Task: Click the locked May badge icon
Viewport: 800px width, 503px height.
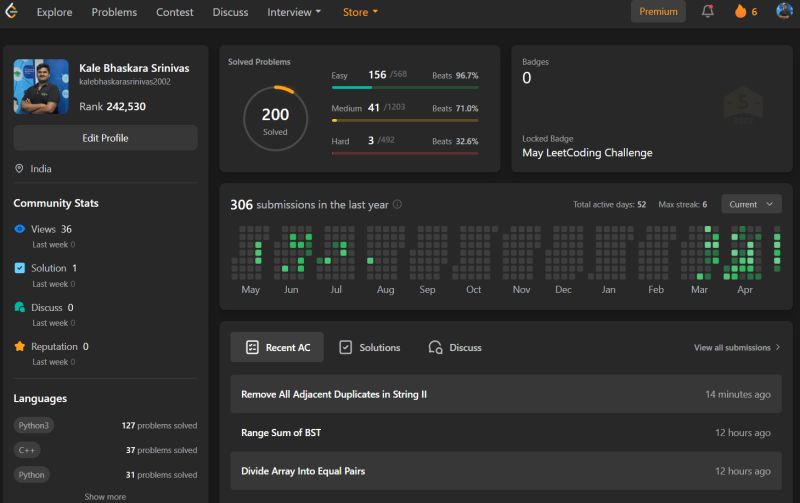Action: click(x=743, y=105)
